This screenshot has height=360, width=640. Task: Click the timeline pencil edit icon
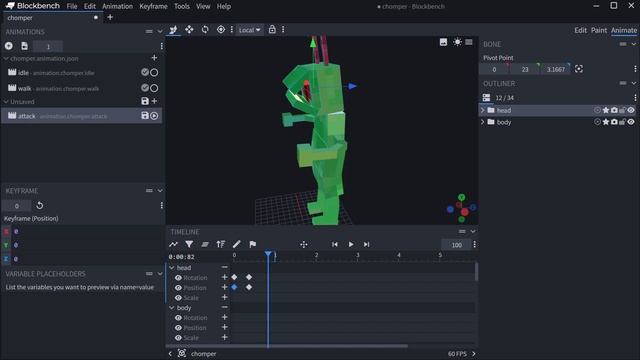237,244
